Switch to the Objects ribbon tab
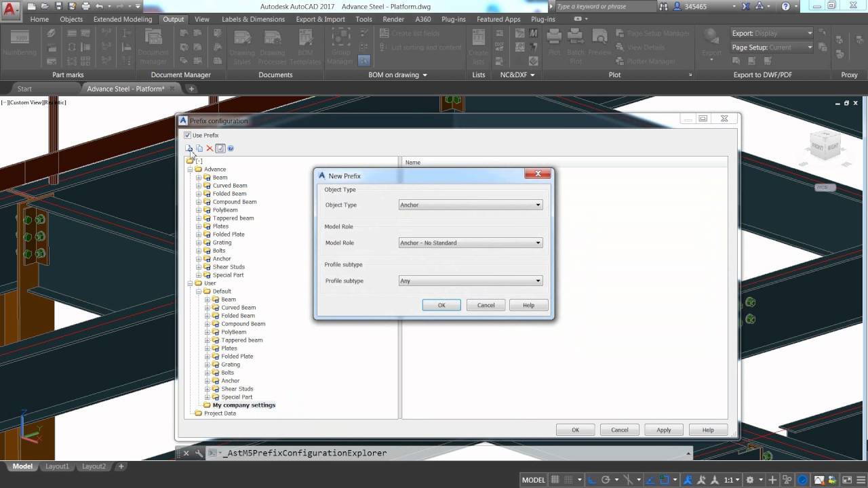 coord(71,19)
